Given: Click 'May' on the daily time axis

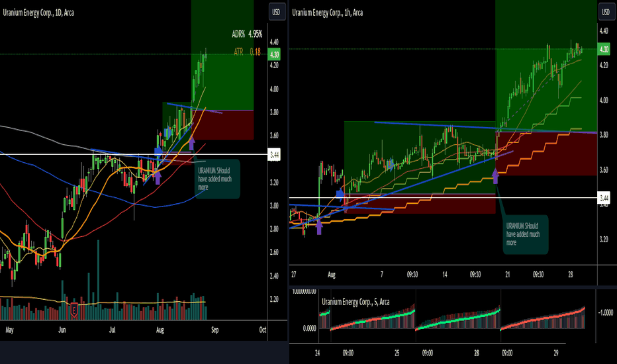Looking at the screenshot, I should coord(9,330).
